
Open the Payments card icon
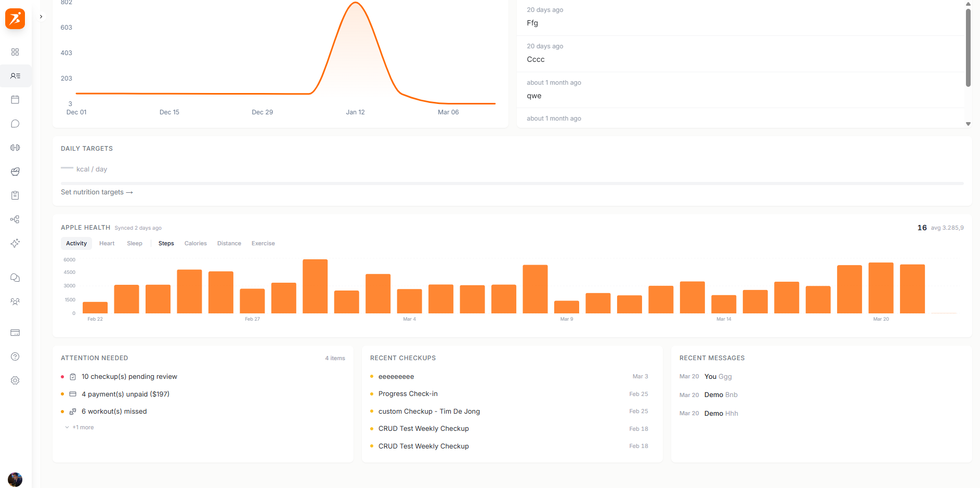tap(15, 333)
